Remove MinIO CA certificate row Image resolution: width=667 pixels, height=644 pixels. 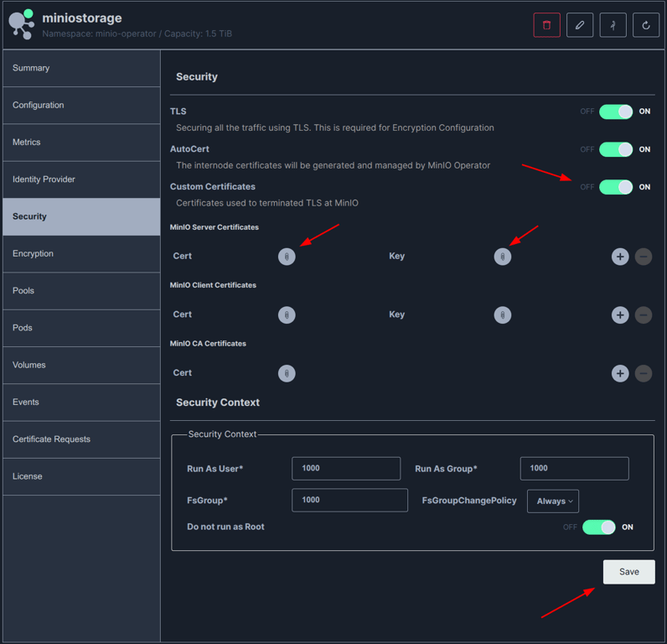[644, 373]
